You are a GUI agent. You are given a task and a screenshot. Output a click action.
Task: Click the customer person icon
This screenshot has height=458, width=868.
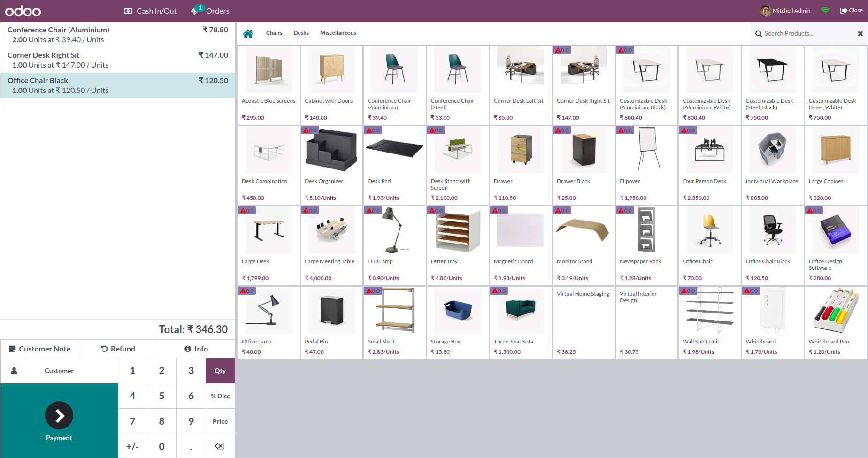coord(14,371)
